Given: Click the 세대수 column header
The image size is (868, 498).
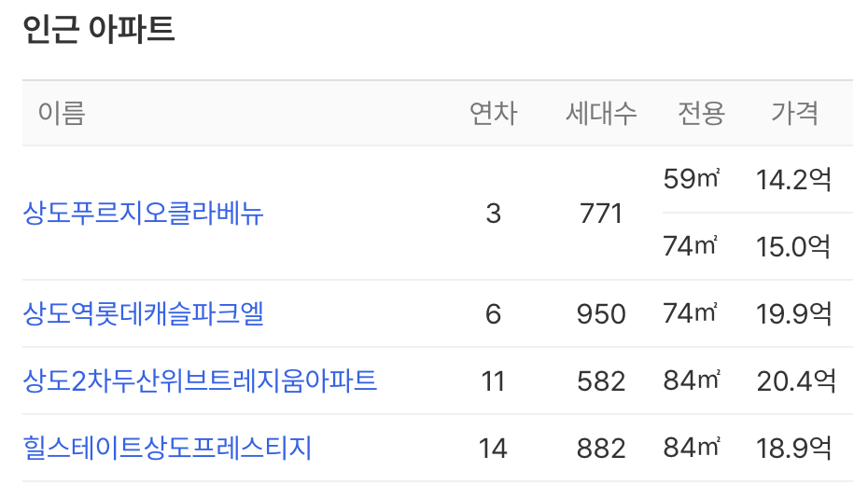Looking at the screenshot, I should click(x=601, y=114).
